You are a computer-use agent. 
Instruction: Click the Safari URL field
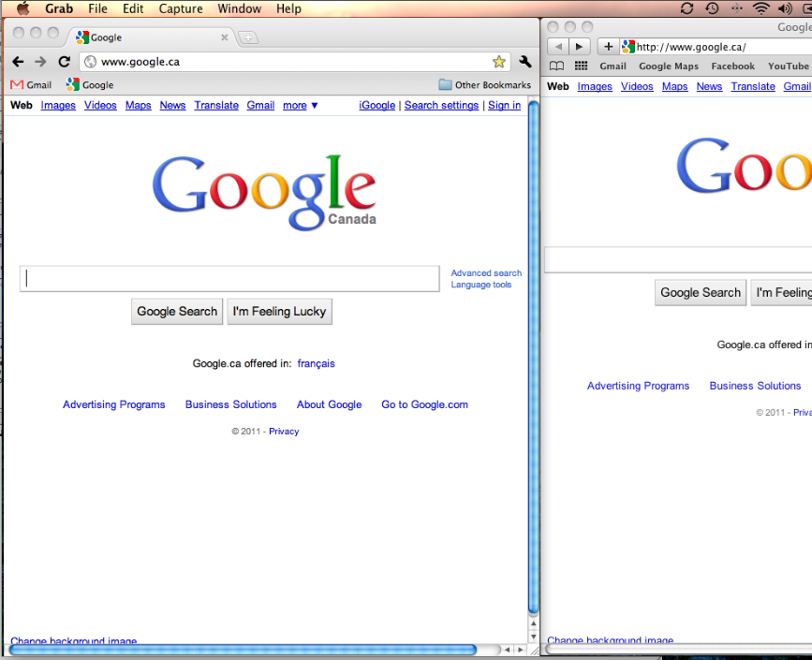click(x=717, y=47)
